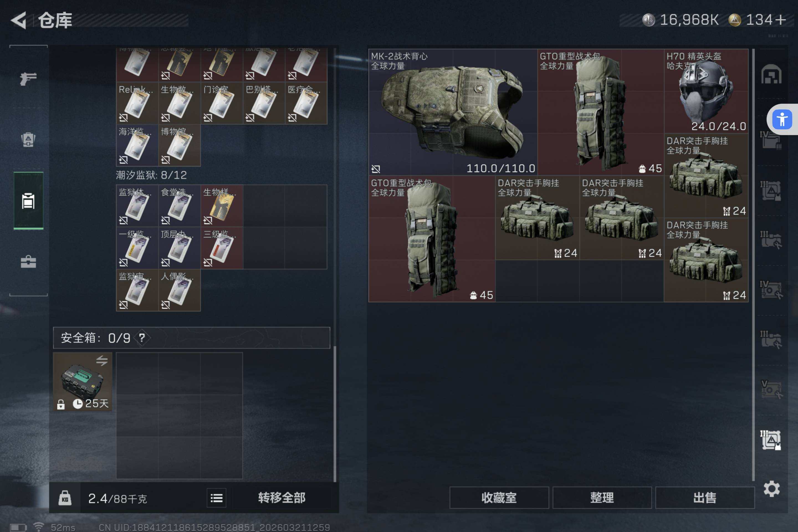Tap the blue accessibility figure icon
Image resolution: width=798 pixels, height=532 pixels.
tap(782, 119)
